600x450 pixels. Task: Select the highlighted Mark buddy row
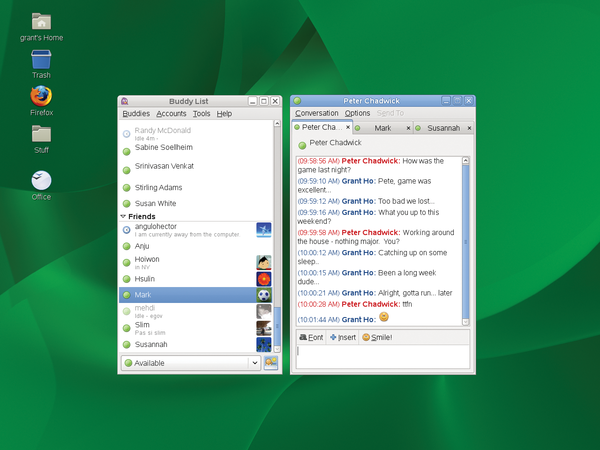tap(196, 295)
